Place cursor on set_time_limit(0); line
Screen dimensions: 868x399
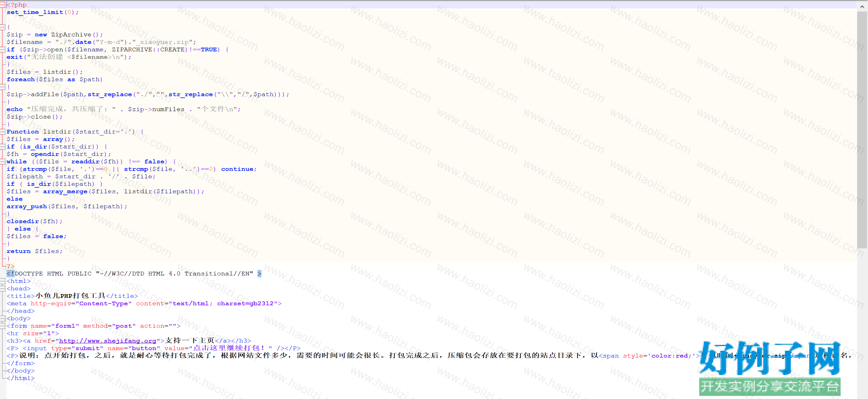(42, 12)
